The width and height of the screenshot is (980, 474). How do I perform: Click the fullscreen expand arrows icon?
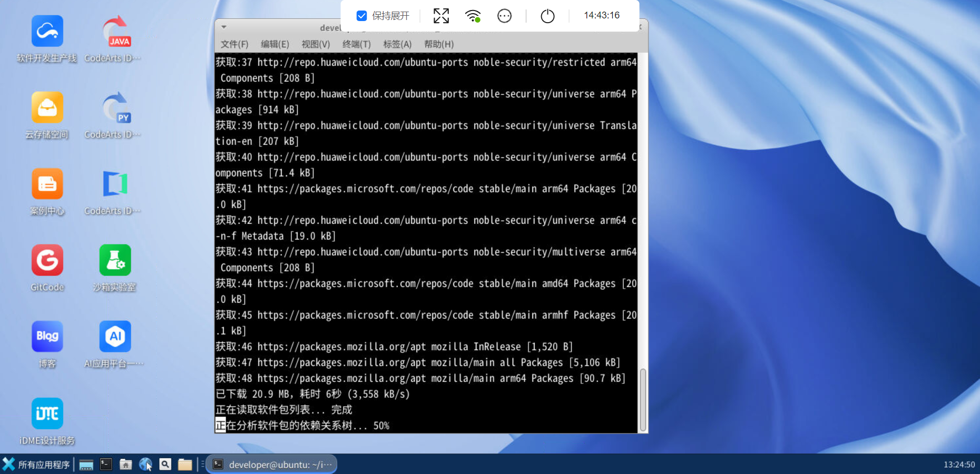tap(441, 16)
